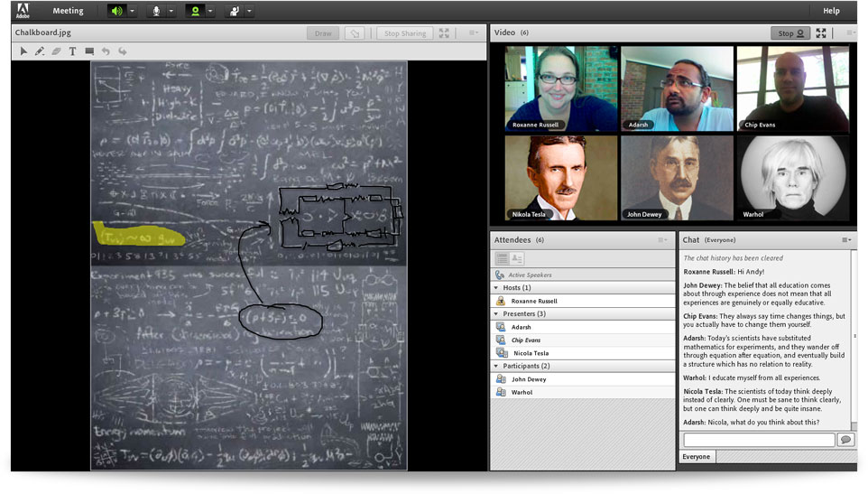
Task: Select John Dewey in attendee list
Action: (x=582, y=378)
